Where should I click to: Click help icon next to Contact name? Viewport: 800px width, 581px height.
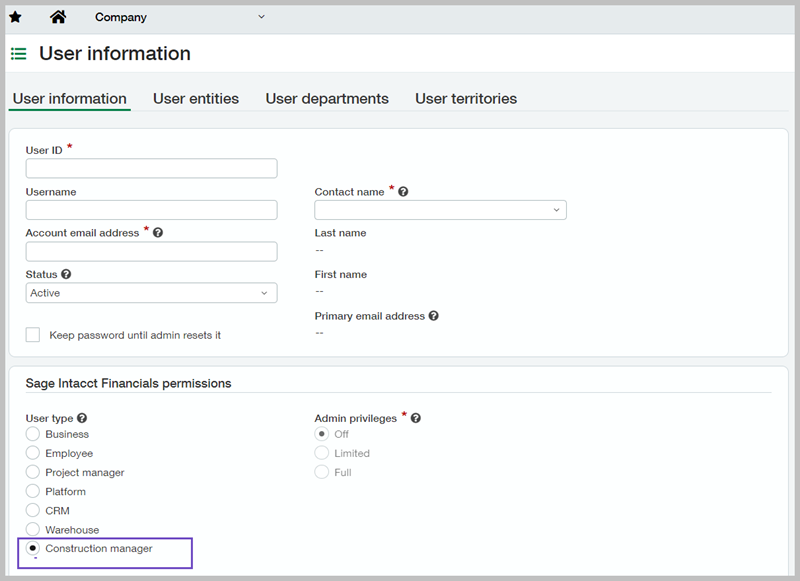tap(404, 192)
